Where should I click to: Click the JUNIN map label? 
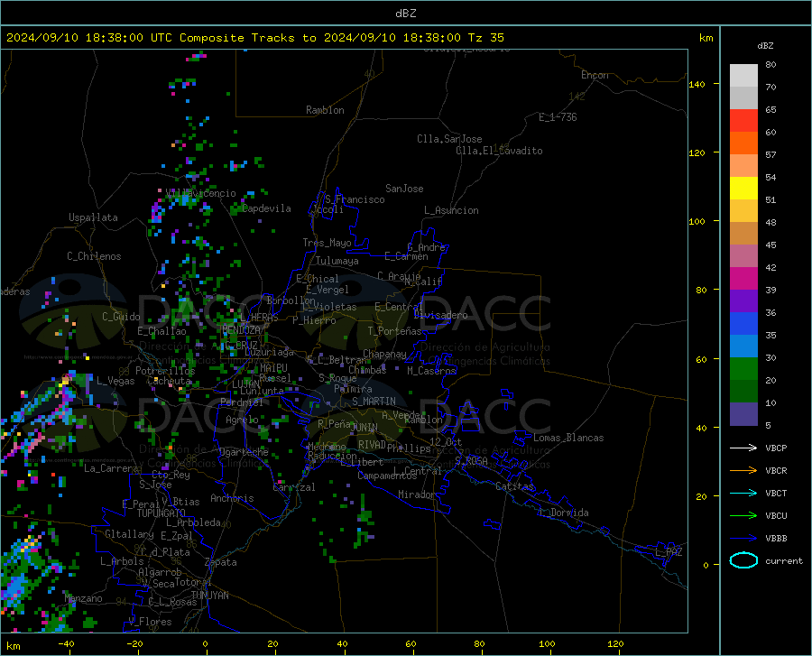coord(364,428)
